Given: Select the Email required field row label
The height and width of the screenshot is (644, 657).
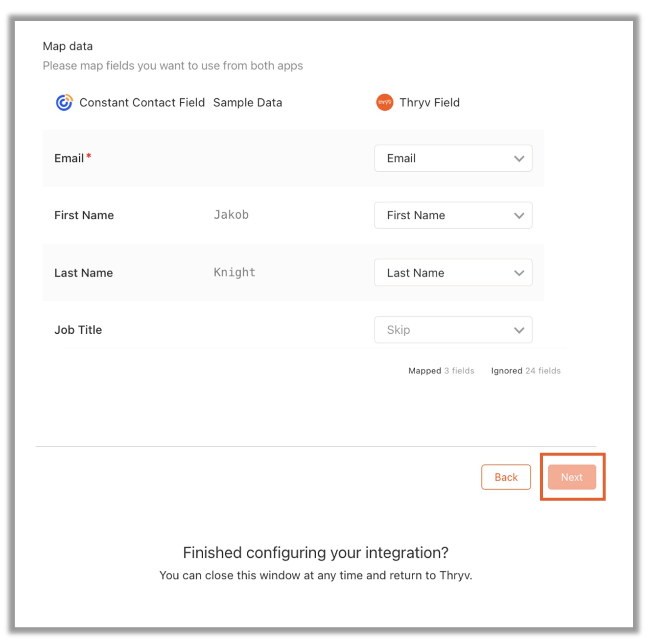Looking at the screenshot, I should coord(72,158).
